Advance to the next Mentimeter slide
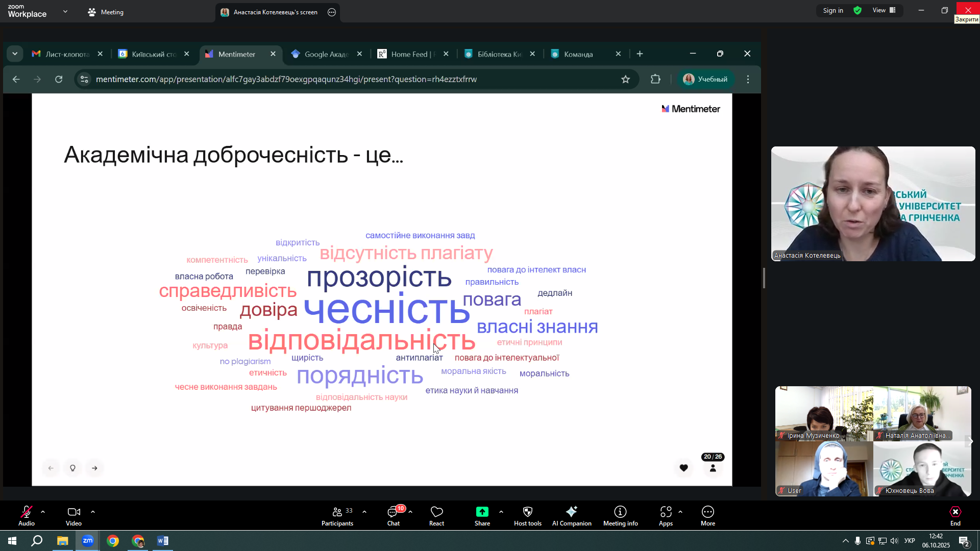The height and width of the screenshot is (551, 980). tap(94, 468)
